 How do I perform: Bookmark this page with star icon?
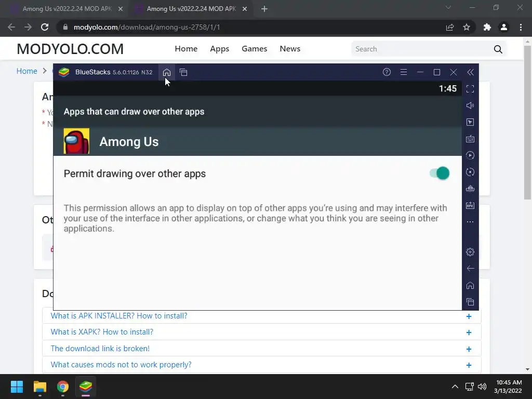pyautogui.click(x=467, y=27)
